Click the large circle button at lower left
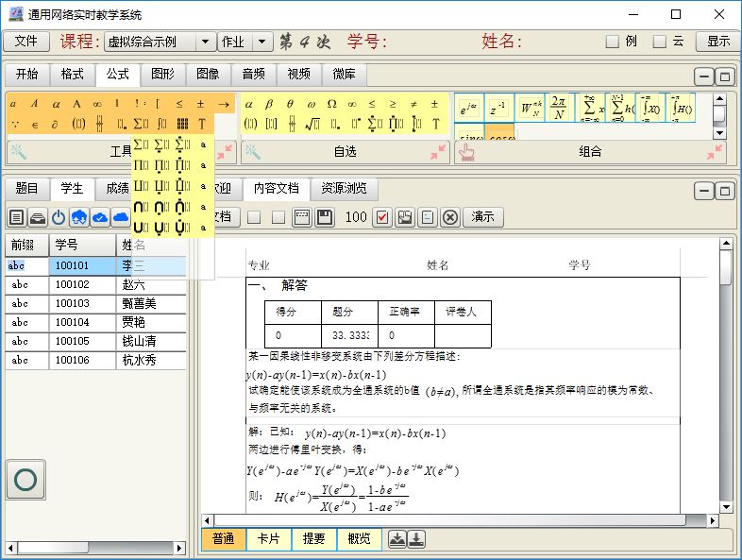This screenshot has height=560, width=742. (x=25, y=480)
